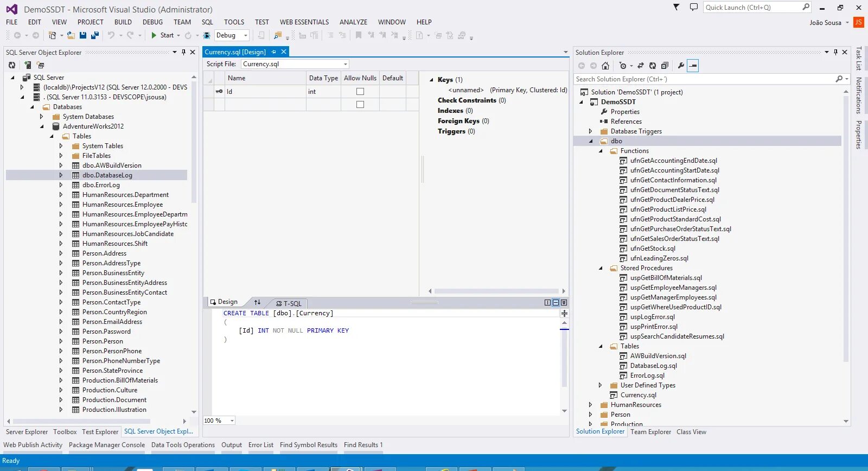Screen dimensions: 868x471
Task: Refresh the SQL Server Object Explorer
Action: [x=12, y=65]
